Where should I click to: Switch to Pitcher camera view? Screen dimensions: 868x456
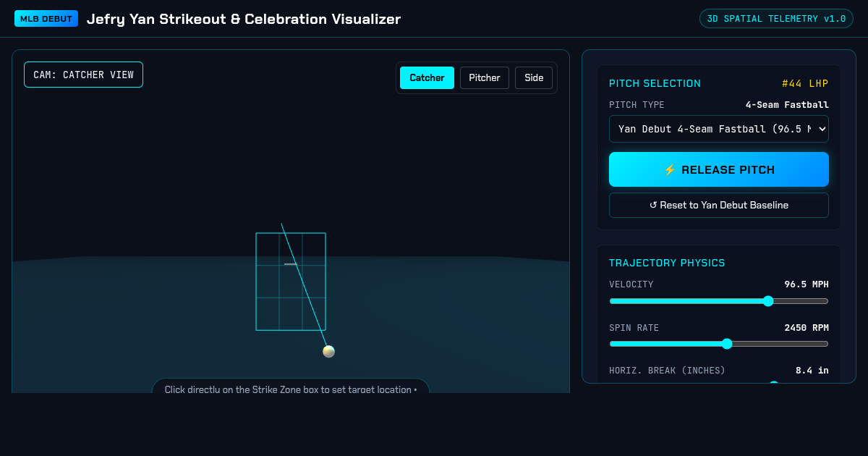click(485, 77)
